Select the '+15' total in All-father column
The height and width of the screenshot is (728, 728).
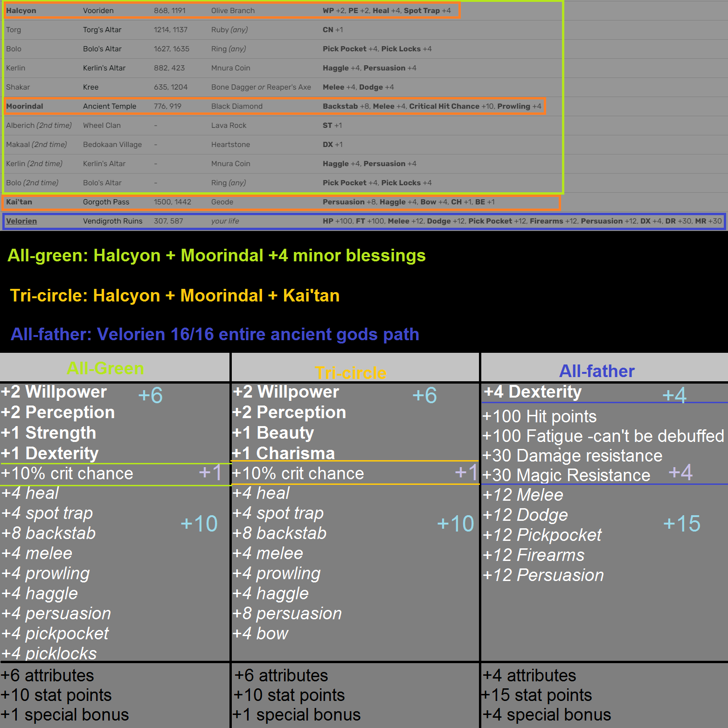(x=682, y=524)
